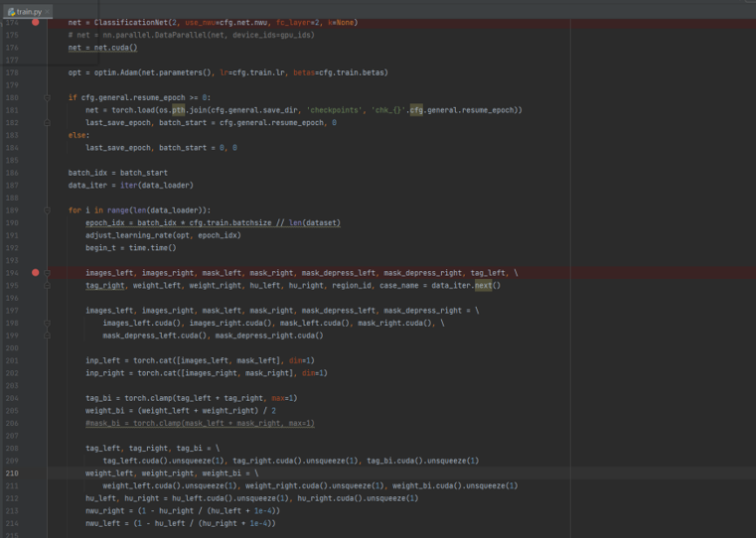The width and height of the screenshot is (756, 538).
Task: Click the else keyword on line 183
Action: coord(76,135)
